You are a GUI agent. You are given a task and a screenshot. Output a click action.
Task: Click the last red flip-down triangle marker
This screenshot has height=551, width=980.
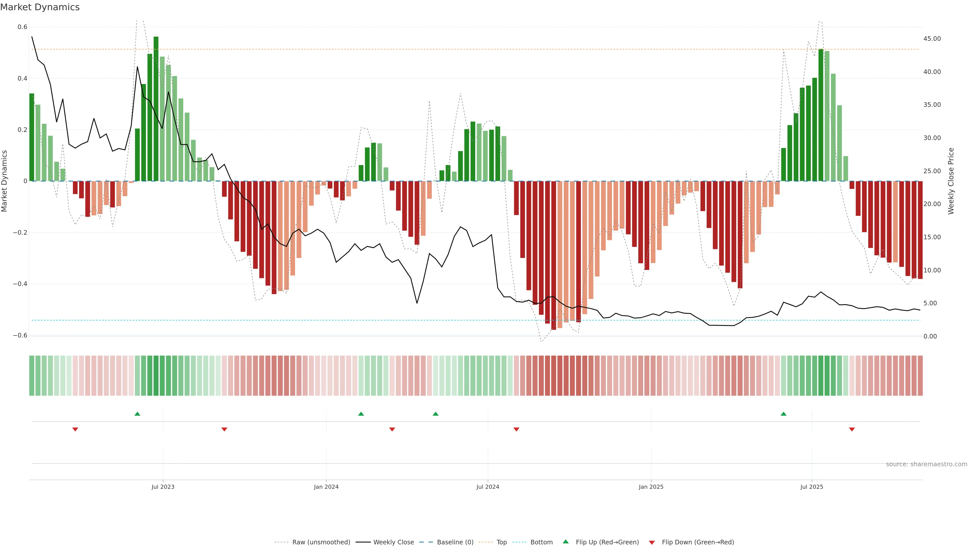tap(852, 429)
